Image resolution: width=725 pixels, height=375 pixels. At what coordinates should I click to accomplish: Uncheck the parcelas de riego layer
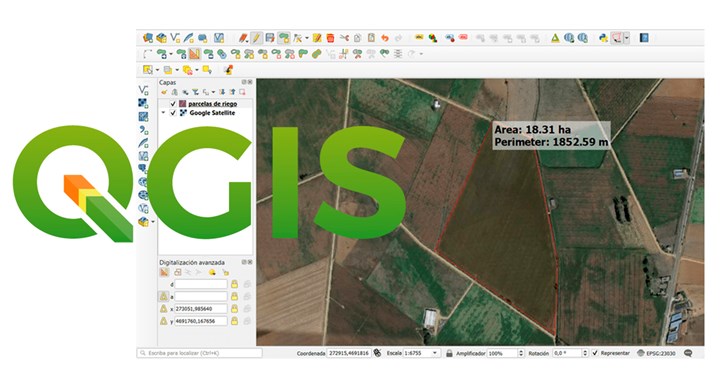(x=173, y=104)
